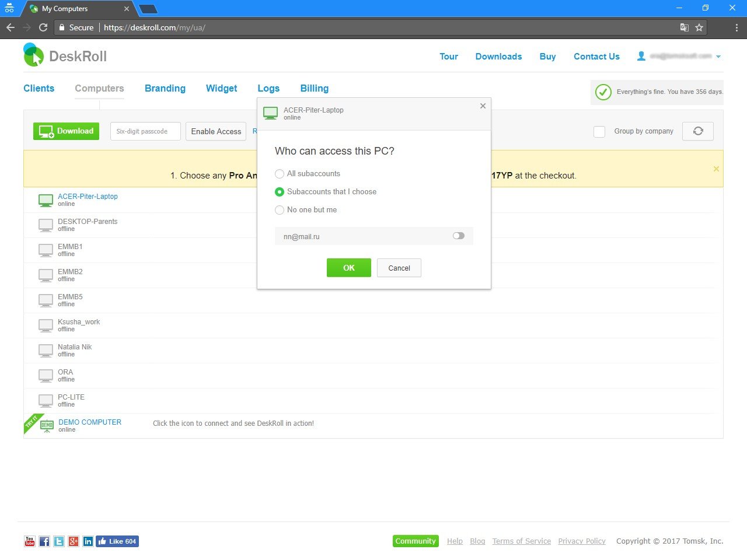Open the Widget tab
The height and width of the screenshot is (560, 747).
tap(222, 88)
